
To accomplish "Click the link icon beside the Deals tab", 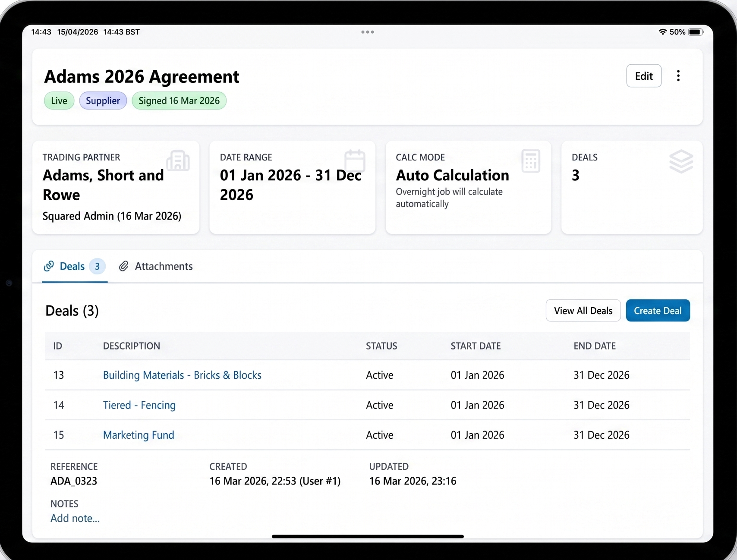I will 49,266.
